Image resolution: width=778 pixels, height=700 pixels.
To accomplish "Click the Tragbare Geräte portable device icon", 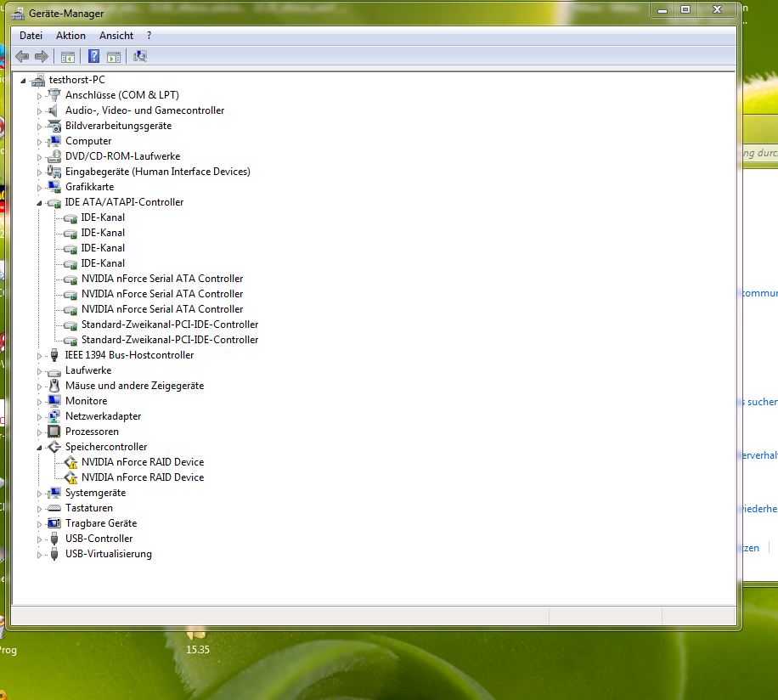I will pyautogui.click(x=54, y=523).
